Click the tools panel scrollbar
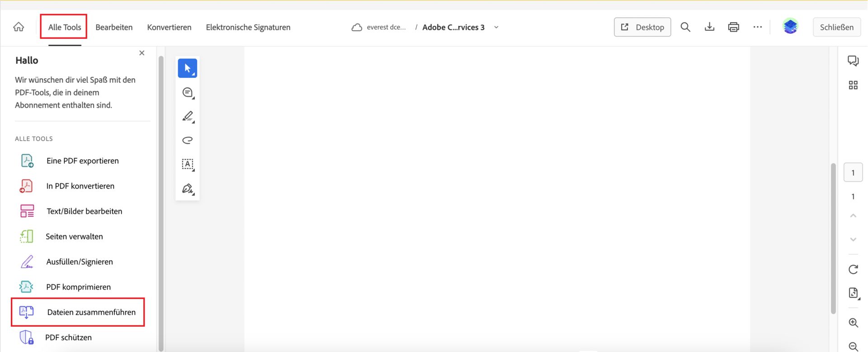 (x=161, y=204)
